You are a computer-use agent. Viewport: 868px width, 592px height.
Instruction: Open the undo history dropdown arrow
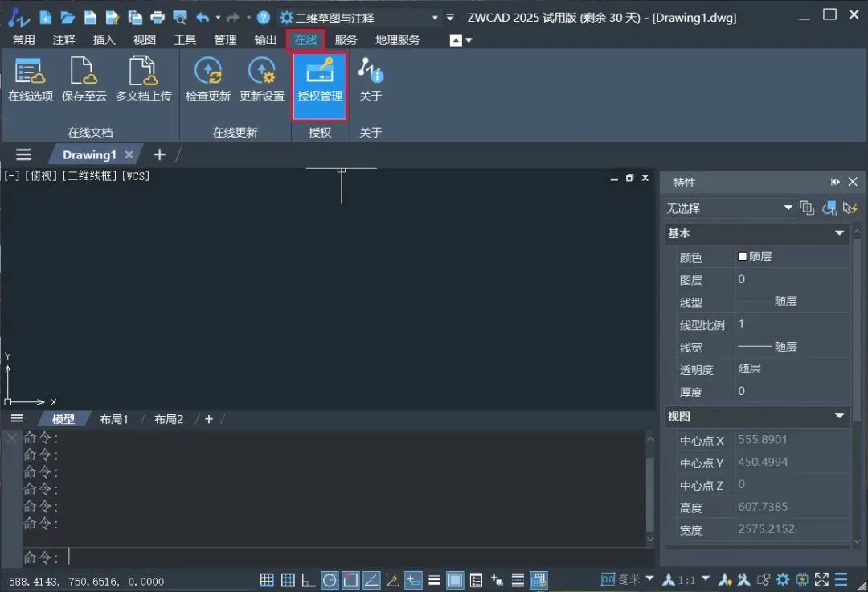point(218,18)
